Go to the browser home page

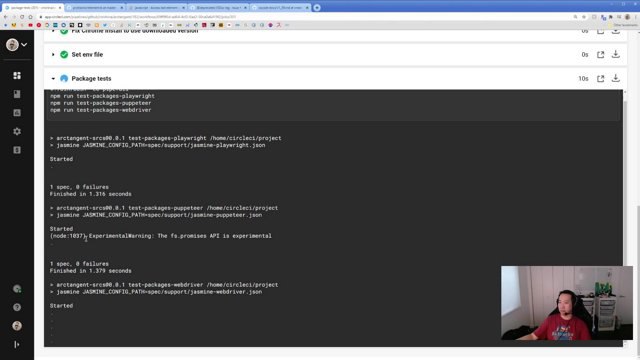click(30, 17)
